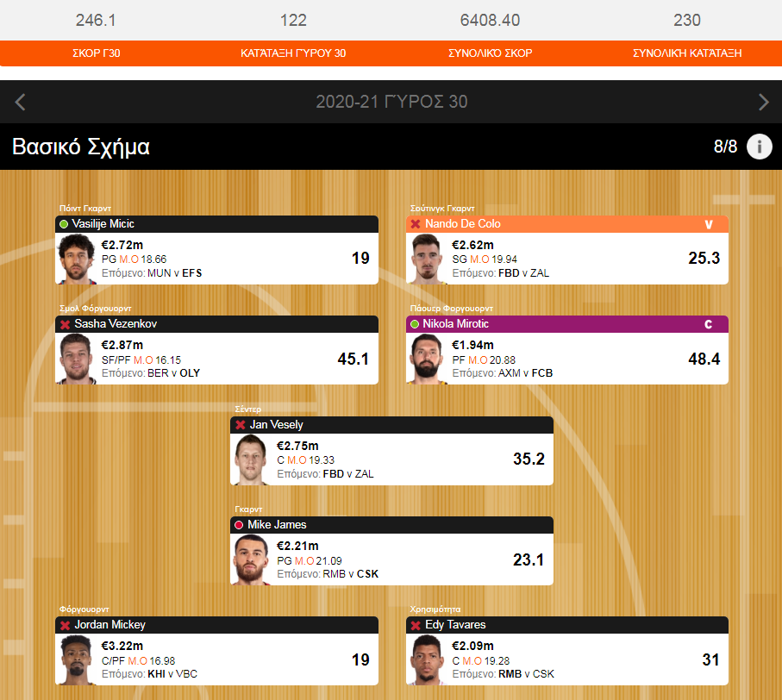Screen dimensions: 782x700
Task: Click the red X beside Jan Vesely
Action: point(241,425)
